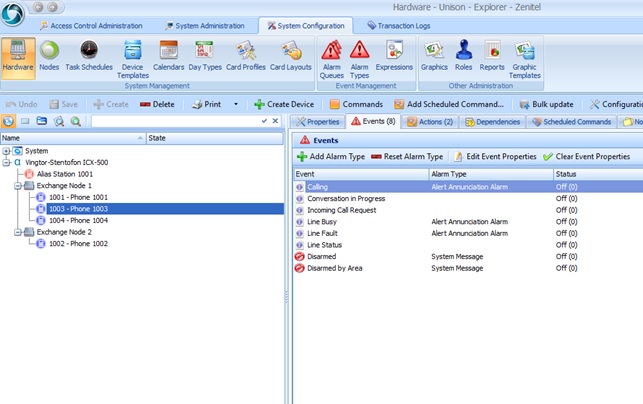Open the Day Types icon

pos(204,57)
